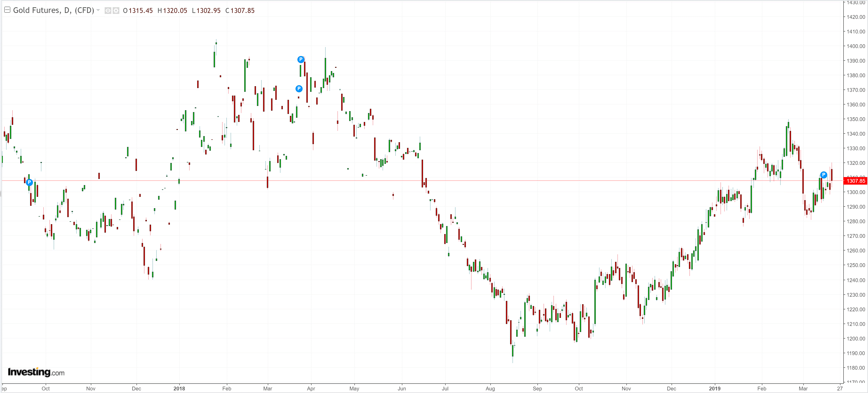Toggle the eye icon to hide series
This screenshot has height=393, width=868.
pos(108,10)
